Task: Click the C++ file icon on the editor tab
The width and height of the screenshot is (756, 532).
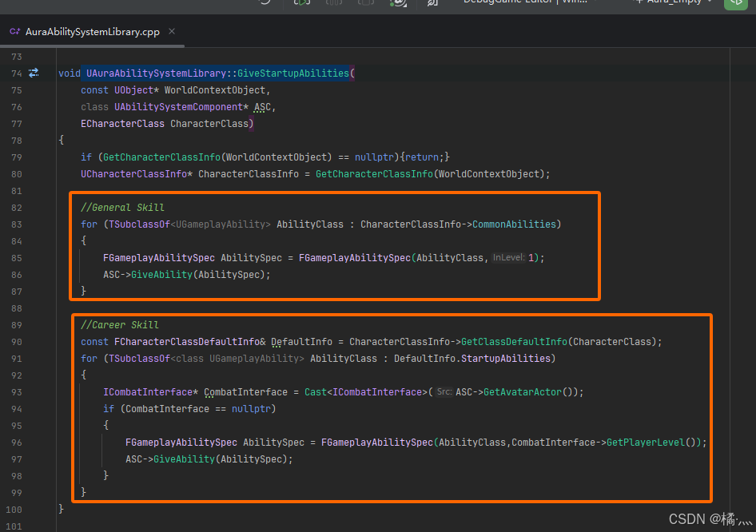Action: (15, 31)
